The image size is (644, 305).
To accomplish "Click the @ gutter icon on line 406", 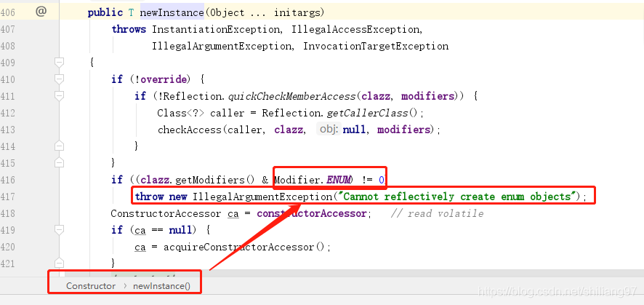I will click(41, 12).
